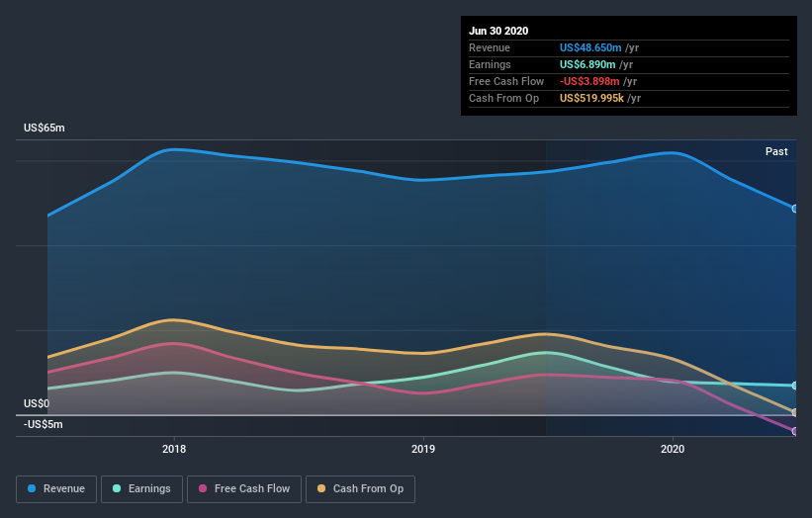
Task: Click the US$65m axis label
Action: click(45, 128)
